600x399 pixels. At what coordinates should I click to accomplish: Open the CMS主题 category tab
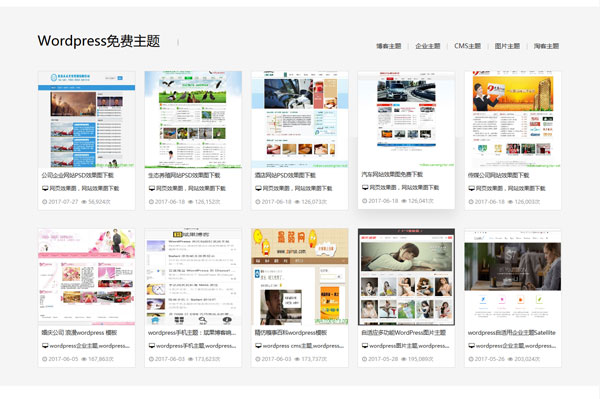point(467,46)
